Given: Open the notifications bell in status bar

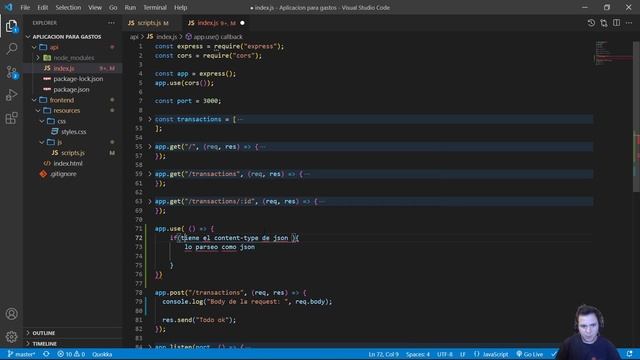Looking at the screenshot, I should pyautogui.click(x=629, y=354).
